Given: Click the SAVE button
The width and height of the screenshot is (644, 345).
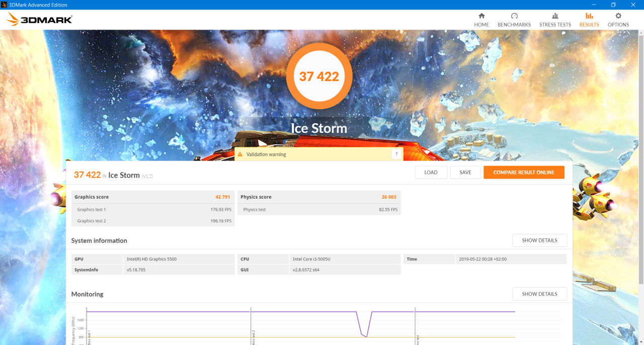Looking at the screenshot, I should [x=465, y=172].
